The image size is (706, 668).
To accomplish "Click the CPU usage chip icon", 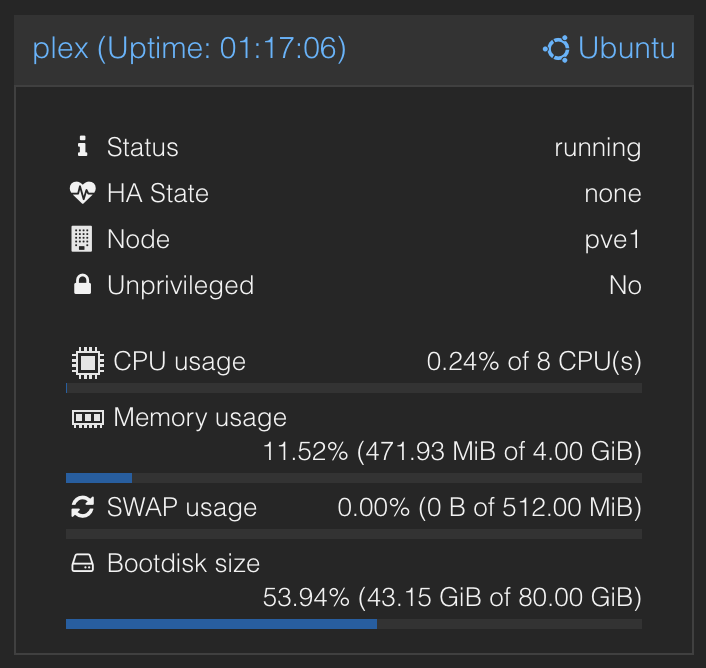I will [x=87, y=361].
